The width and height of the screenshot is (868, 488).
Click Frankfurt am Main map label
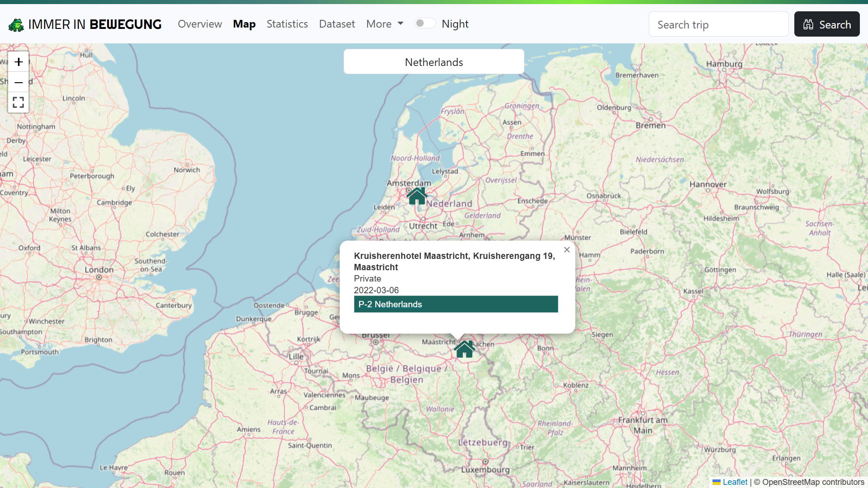pos(642,425)
